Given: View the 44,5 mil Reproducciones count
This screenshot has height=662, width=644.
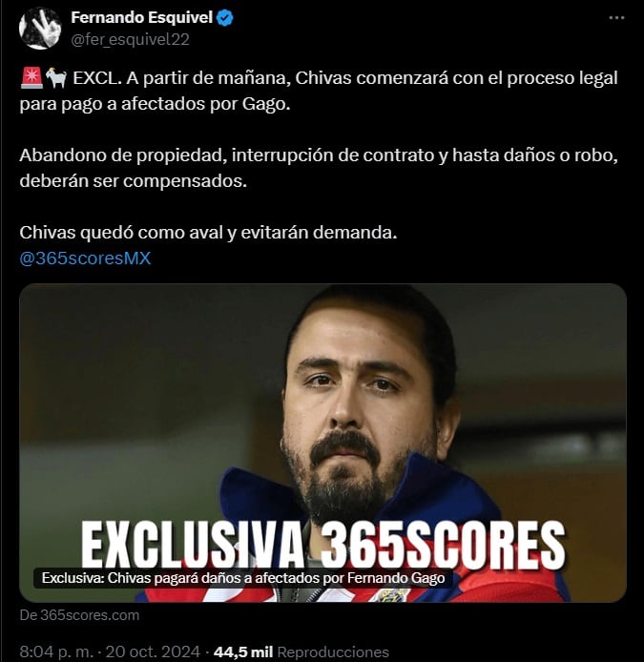Looking at the screenshot, I should click(x=301, y=652).
